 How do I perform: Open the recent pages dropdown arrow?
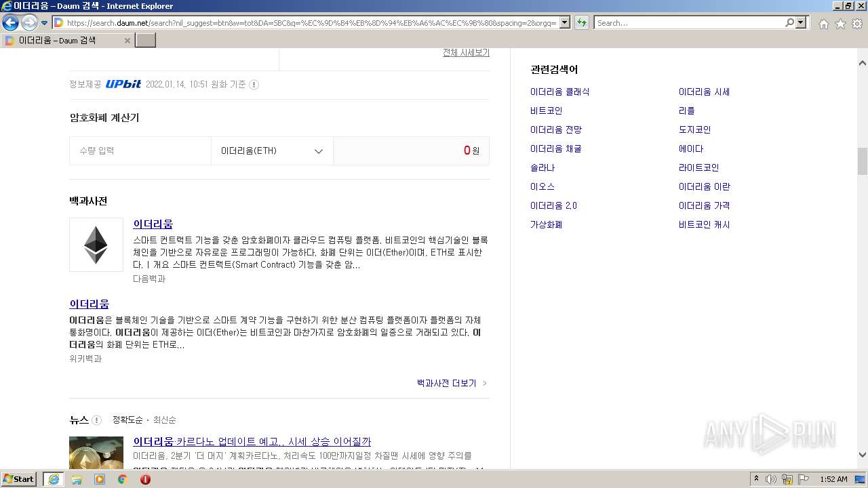[x=45, y=23]
